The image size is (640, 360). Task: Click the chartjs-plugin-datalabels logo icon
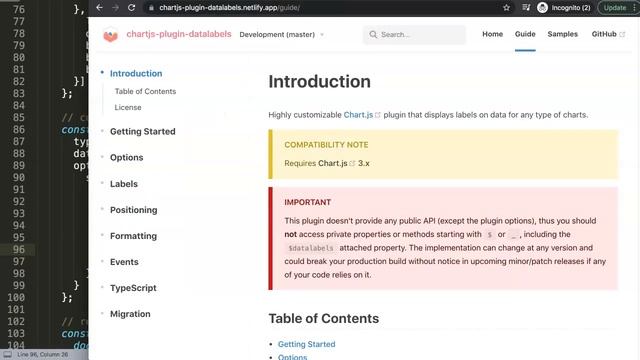[110, 35]
